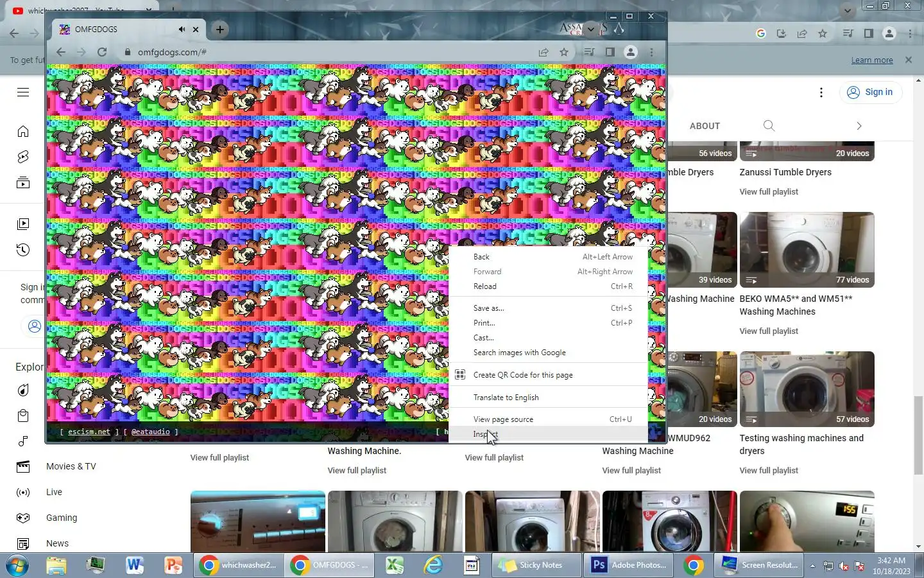Show hidden system tray icons arrow
This screenshot has width=924, height=578.
point(812,566)
